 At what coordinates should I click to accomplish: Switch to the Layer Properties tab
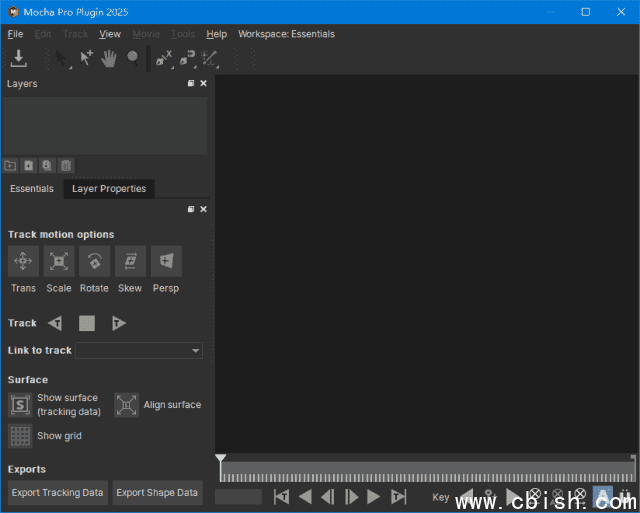[109, 189]
